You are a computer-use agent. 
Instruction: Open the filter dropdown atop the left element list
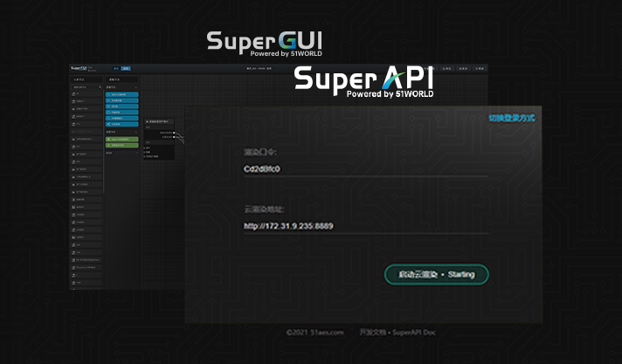click(84, 87)
